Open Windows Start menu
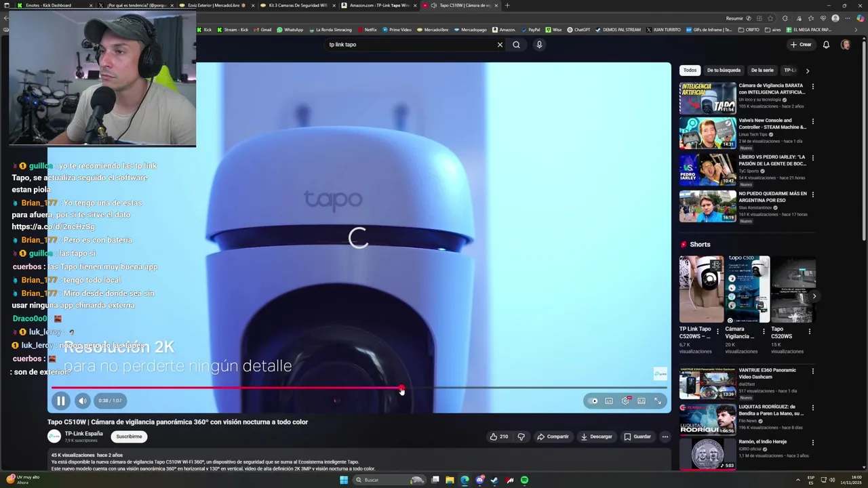The height and width of the screenshot is (488, 868). pos(344,480)
